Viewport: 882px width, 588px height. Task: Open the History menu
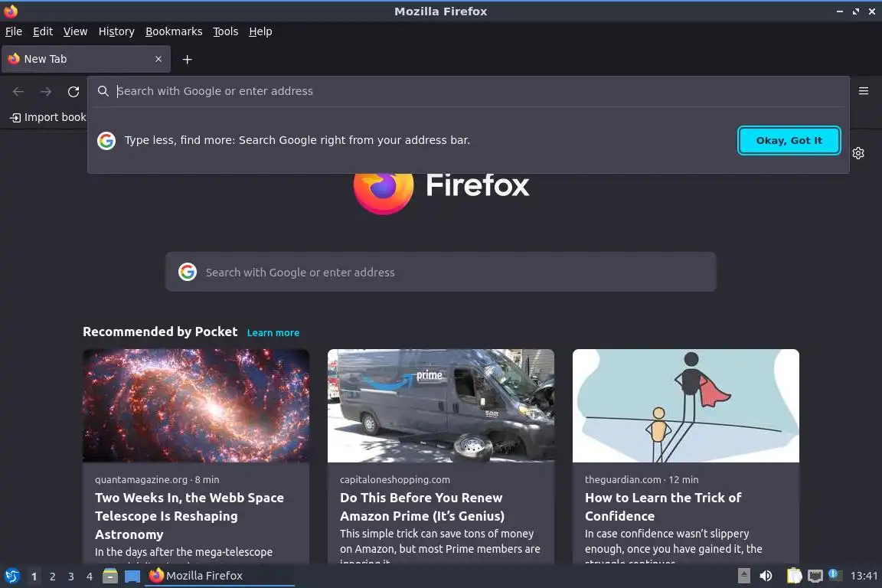tap(116, 31)
